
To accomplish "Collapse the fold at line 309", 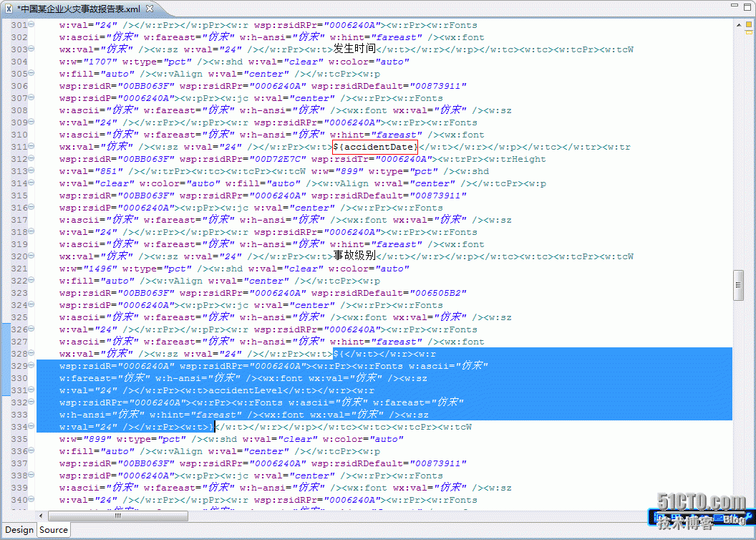I will pos(31,122).
